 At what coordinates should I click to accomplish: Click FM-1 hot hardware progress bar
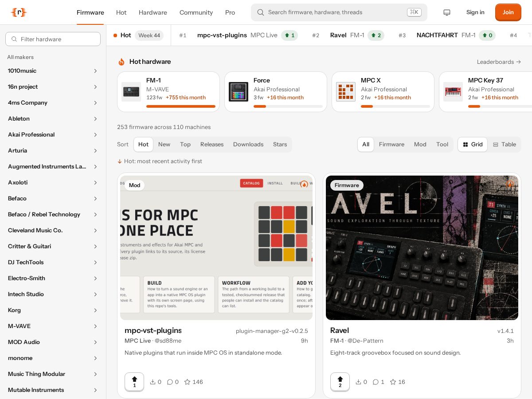(181, 106)
